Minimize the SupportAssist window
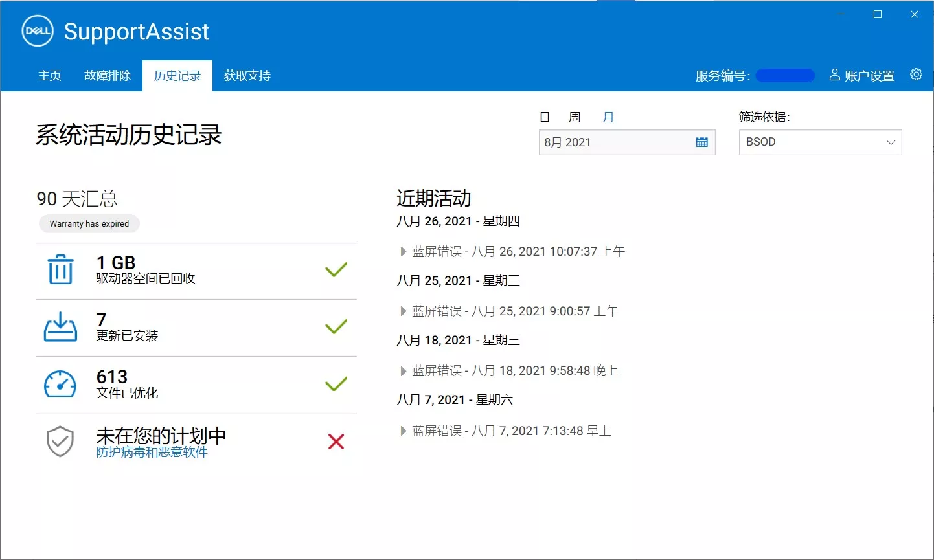The height and width of the screenshot is (560, 934). (841, 14)
